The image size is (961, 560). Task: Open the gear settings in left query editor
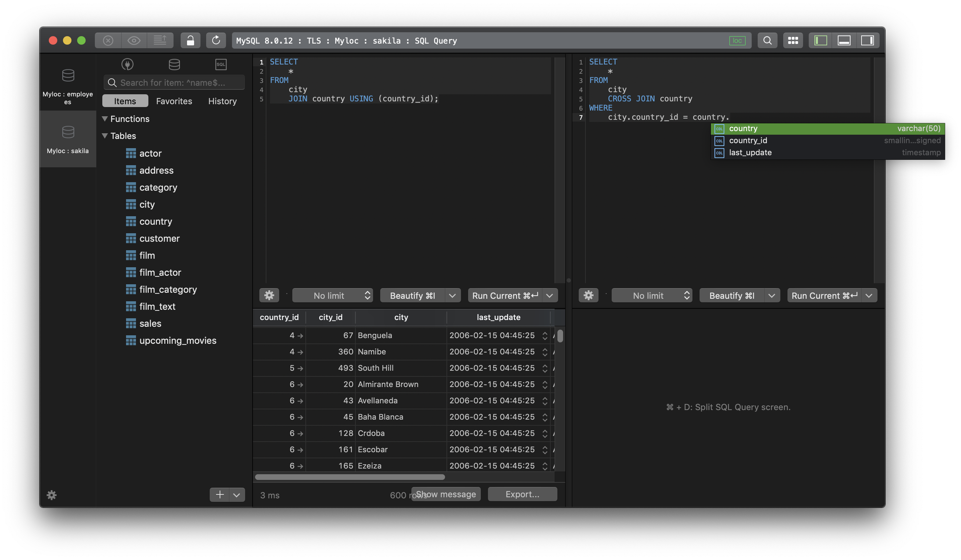(x=269, y=296)
